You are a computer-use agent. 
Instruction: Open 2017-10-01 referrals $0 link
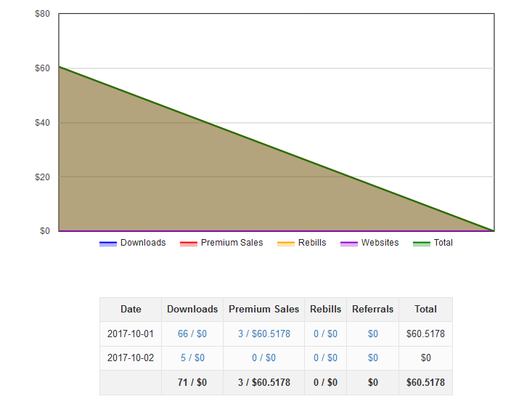coord(372,334)
